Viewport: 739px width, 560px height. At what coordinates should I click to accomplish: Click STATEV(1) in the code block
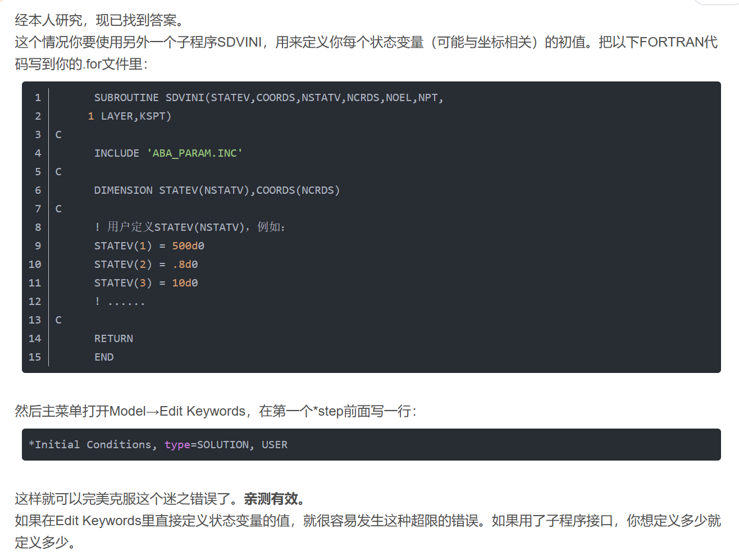coord(123,246)
